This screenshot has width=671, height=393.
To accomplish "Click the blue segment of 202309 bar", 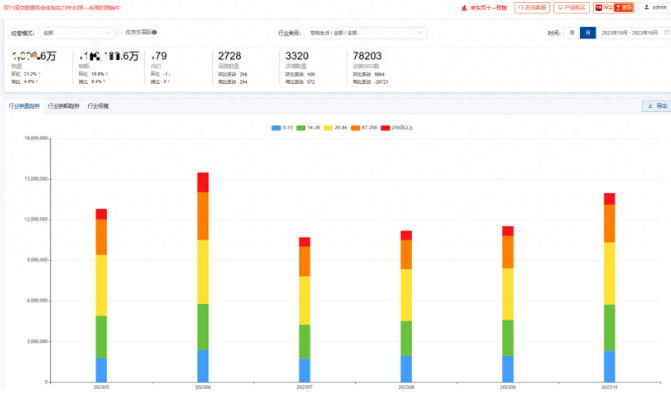I will [508, 369].
